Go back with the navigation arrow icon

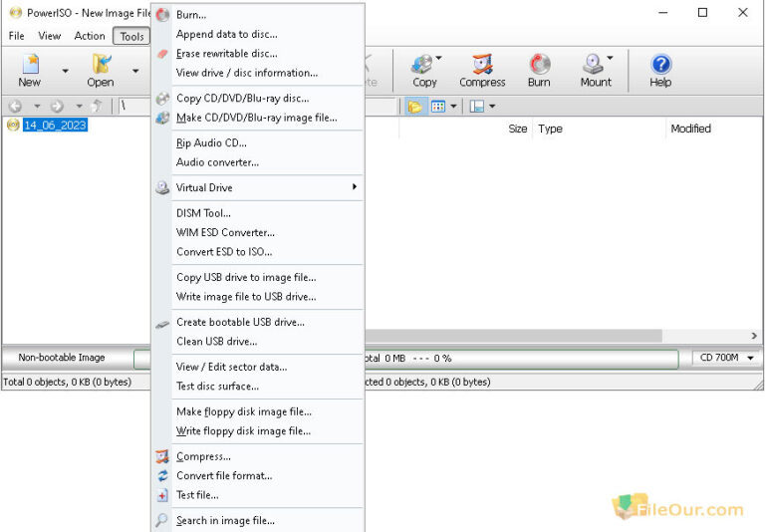click(x=15, y=106)
